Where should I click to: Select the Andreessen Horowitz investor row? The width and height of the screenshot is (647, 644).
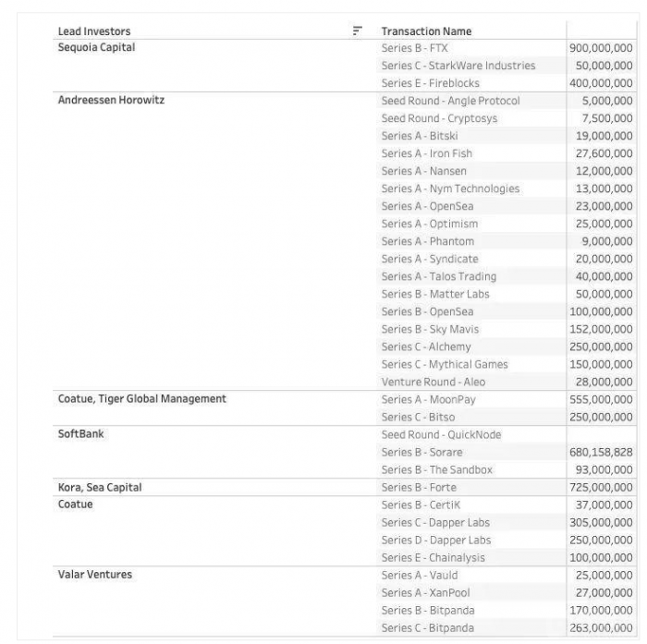[x=111, y=101]
